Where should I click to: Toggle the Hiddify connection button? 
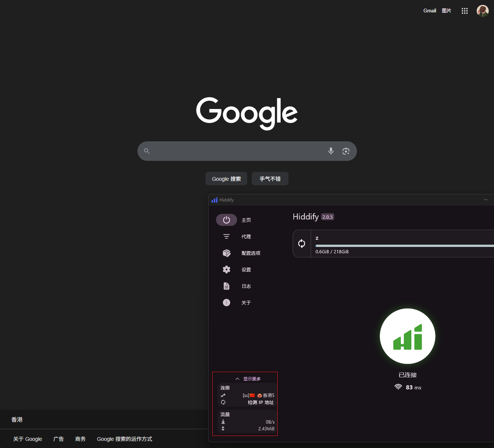pyautogui.click(x=408, y=336)
